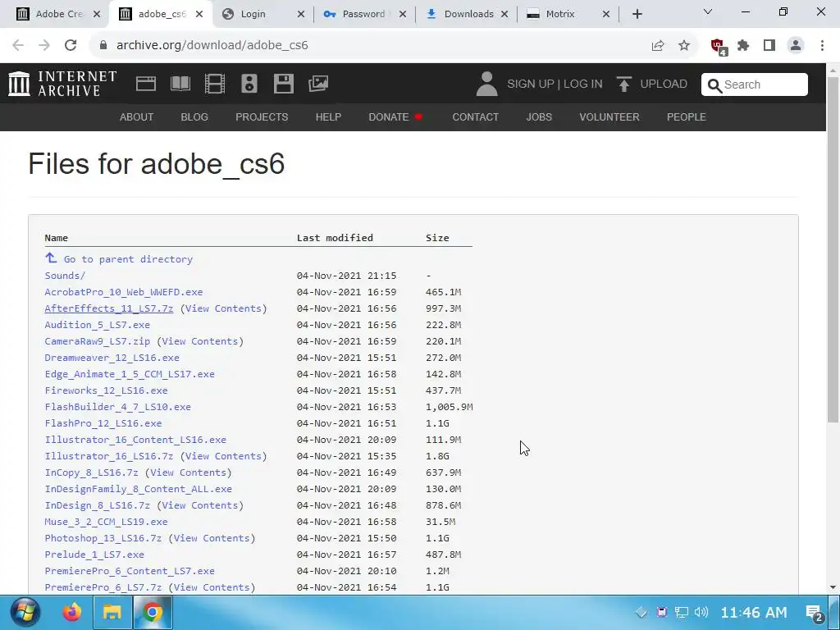Image resolution: width=840 pixels, height=630 pixels.
Task: Click the Upload arrow icon
Action: (x=623, y=84)
